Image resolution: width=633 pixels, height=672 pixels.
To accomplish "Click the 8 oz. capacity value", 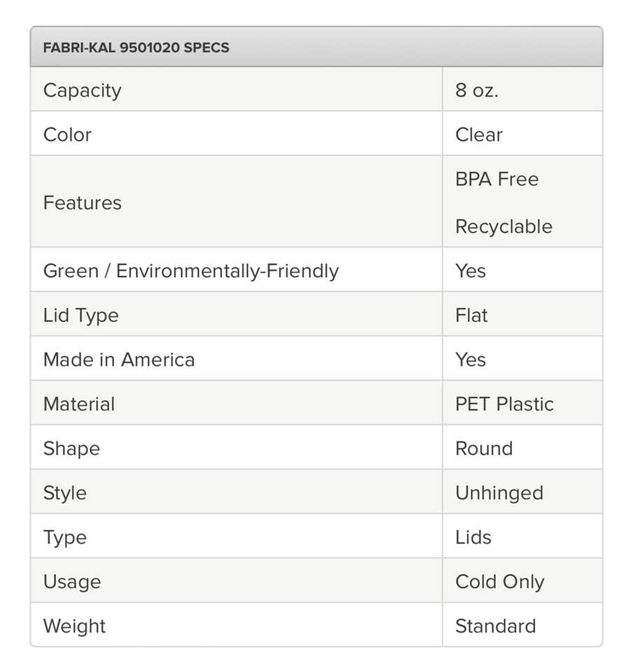I will 477,90.
